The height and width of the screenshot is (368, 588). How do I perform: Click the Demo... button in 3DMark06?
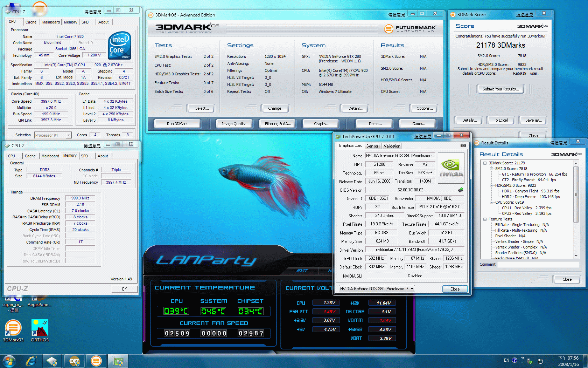pyautogui.click(x=375, y=124)
